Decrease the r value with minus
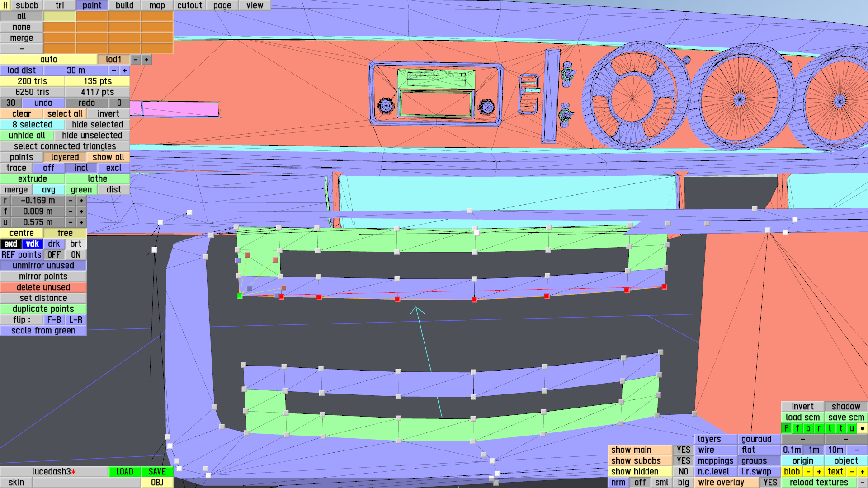Viewport: 868px width, 488px height. pyautogui.click(x=70, y=201)
